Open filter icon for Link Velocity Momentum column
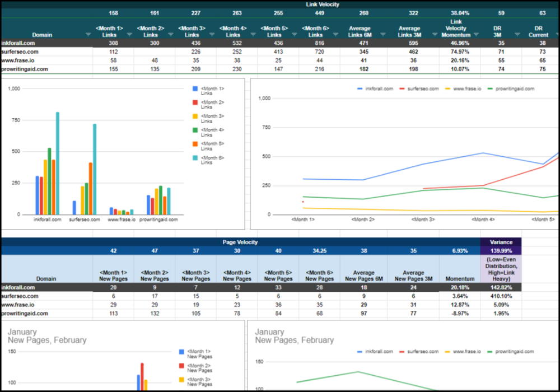Screen dimensions: 560x392 tap(476, 35)
